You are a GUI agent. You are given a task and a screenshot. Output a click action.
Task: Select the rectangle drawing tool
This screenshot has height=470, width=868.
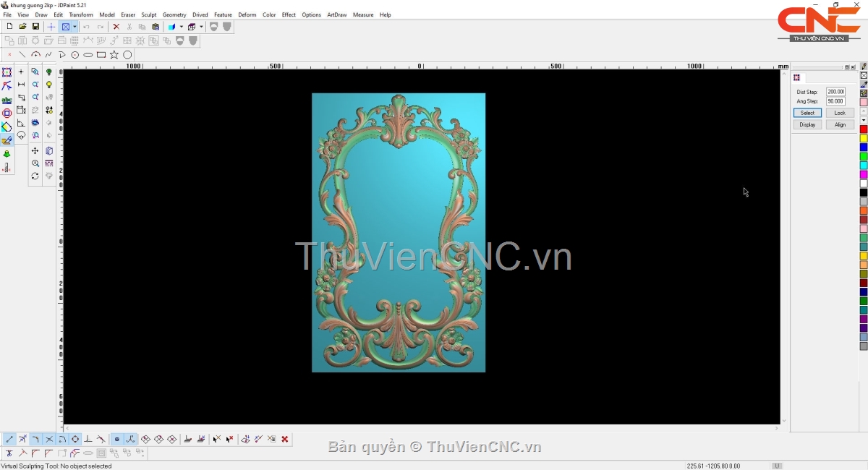101,55
